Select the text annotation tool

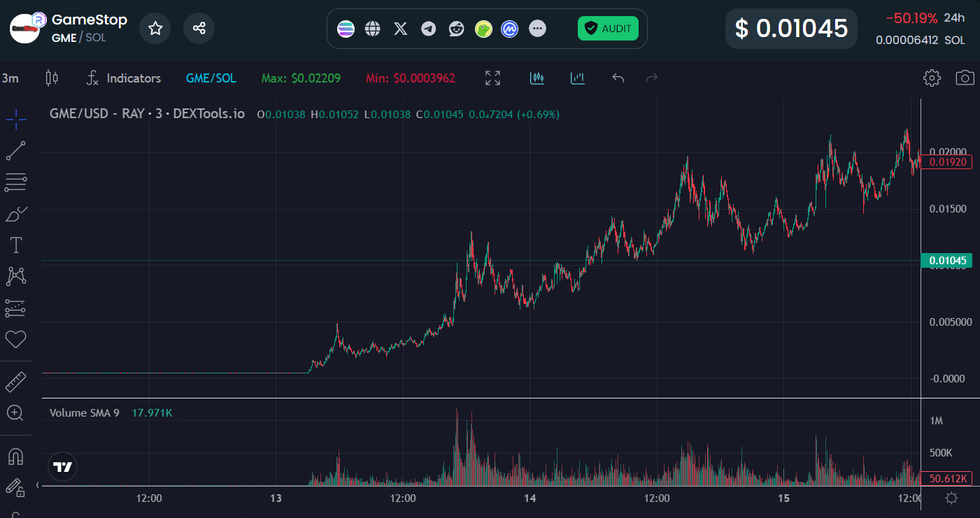16,245
